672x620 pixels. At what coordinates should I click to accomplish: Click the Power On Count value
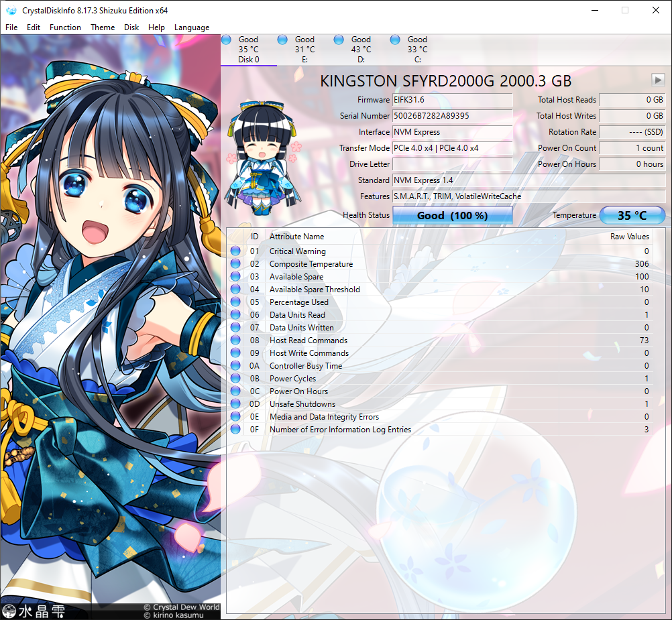(632, 148)
